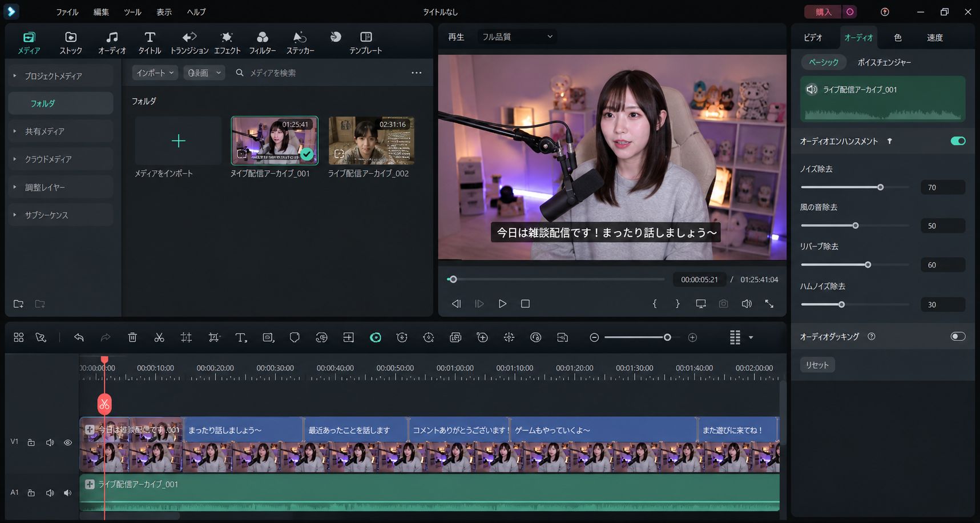Open the 表示 menu
Viewport: 980px width, 523px height.
click(164, 12)
